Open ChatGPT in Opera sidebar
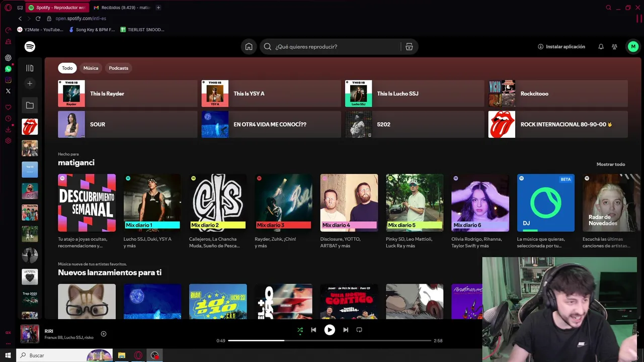Image resolution: width=644 pixels, height=362 pixels. (x=8, y=58)
